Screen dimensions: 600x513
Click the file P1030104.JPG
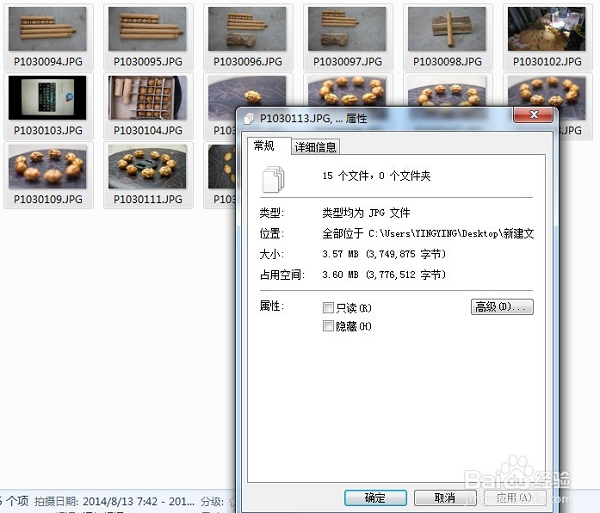coord(147,105)
